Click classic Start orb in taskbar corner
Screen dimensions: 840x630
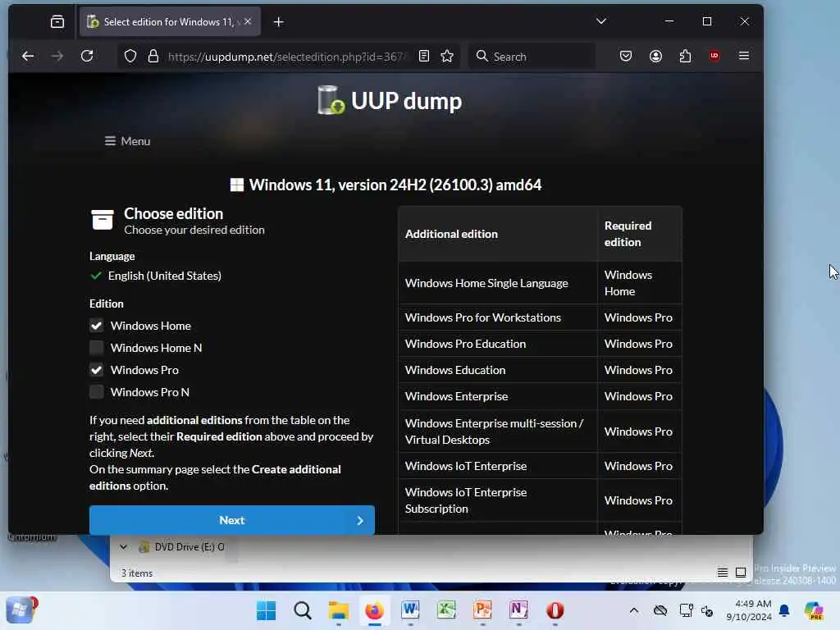20,609
